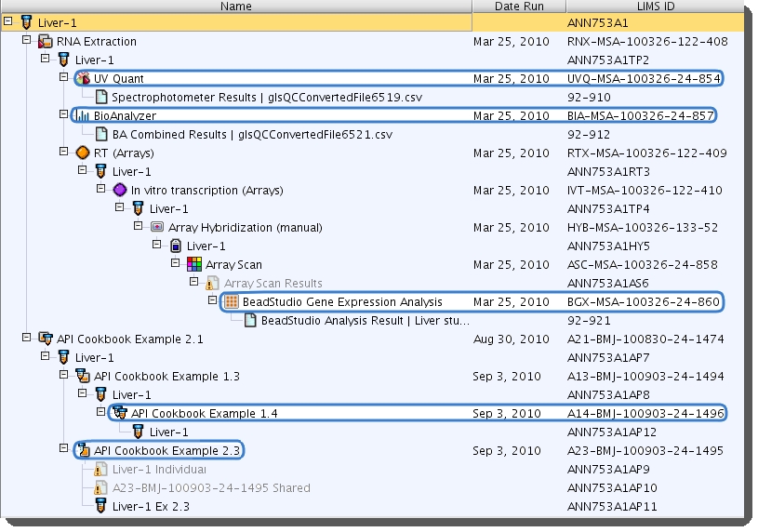This screenshot has width=758, height=532.
Task: Click the Spectrophotometer Results file icon
Action: point(101,98)
